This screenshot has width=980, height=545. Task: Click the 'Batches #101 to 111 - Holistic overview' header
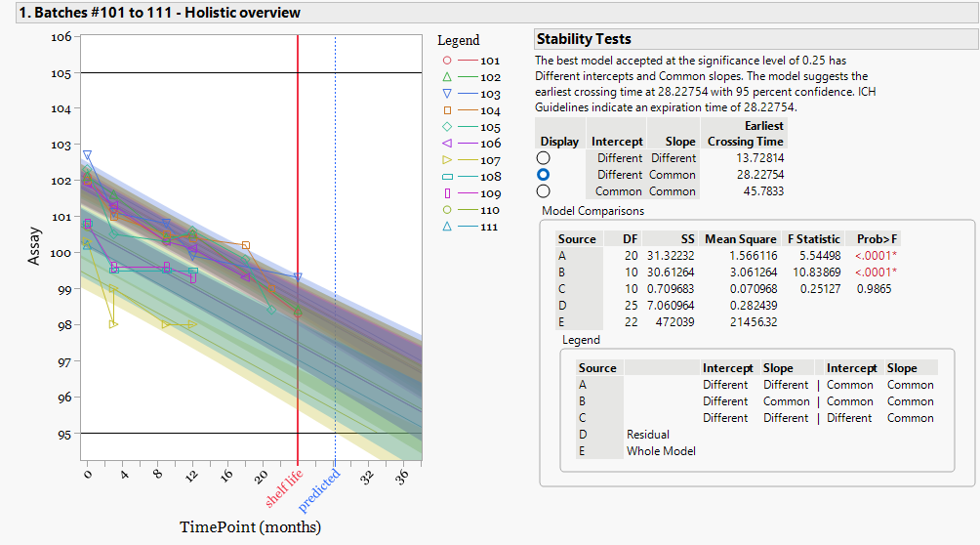pyautogui.click(x=498, y=13)
